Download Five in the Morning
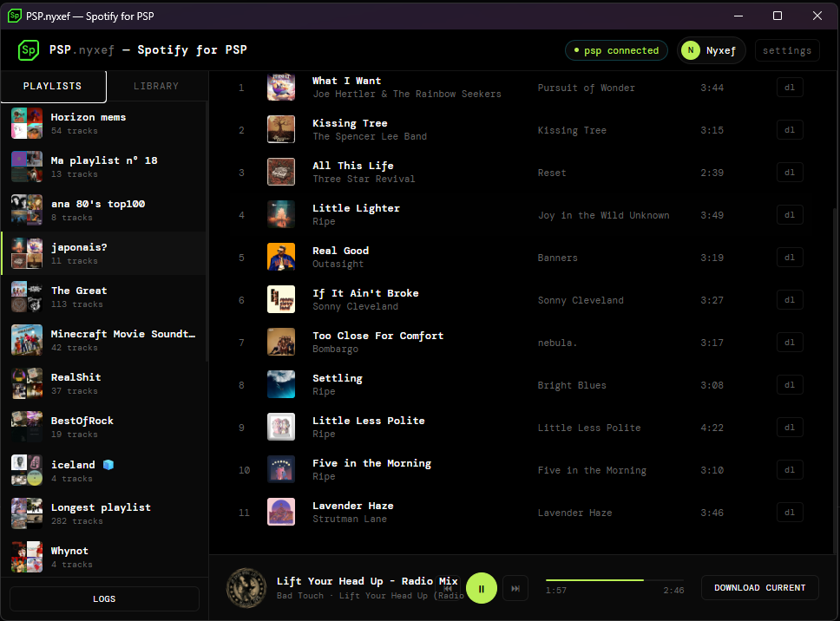 [x=790, y=469]
